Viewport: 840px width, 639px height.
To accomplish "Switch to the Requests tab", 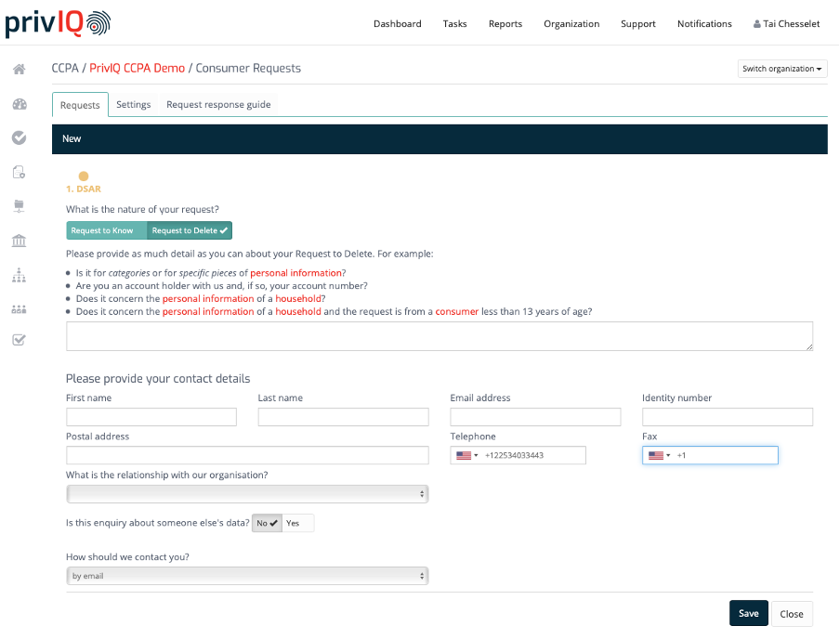I will tap(80, 105).
